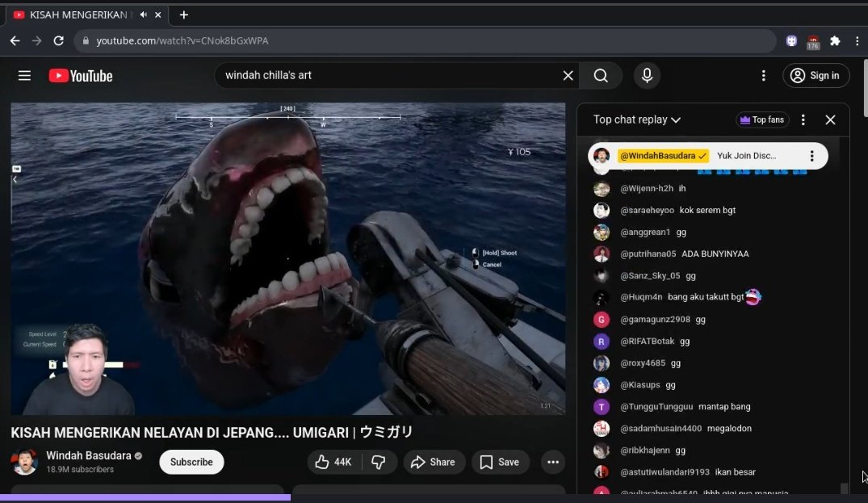
Task: Click the magnifier search button
Action: click(x=601, y=75)
